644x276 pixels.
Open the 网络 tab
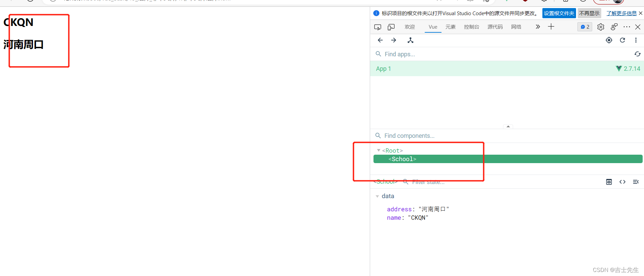click(x=516, y=27)
